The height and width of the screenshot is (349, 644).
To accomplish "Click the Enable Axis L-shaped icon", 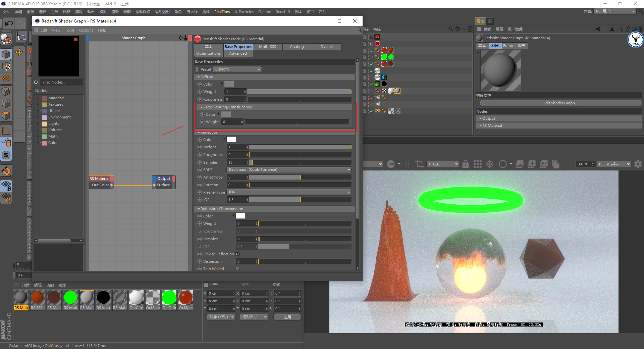I will (6, 131).
